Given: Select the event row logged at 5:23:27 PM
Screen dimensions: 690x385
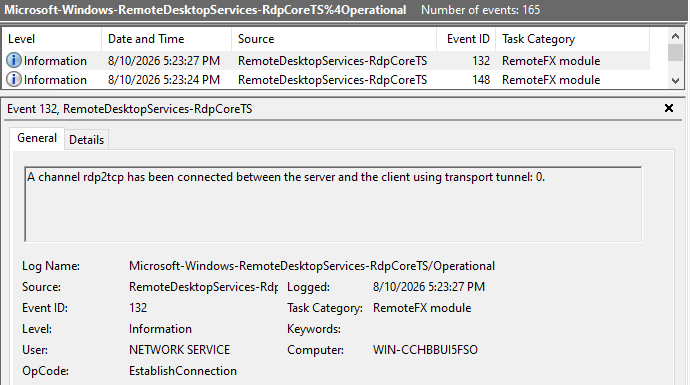Looking at the screenshot, I should click(326, 61).
